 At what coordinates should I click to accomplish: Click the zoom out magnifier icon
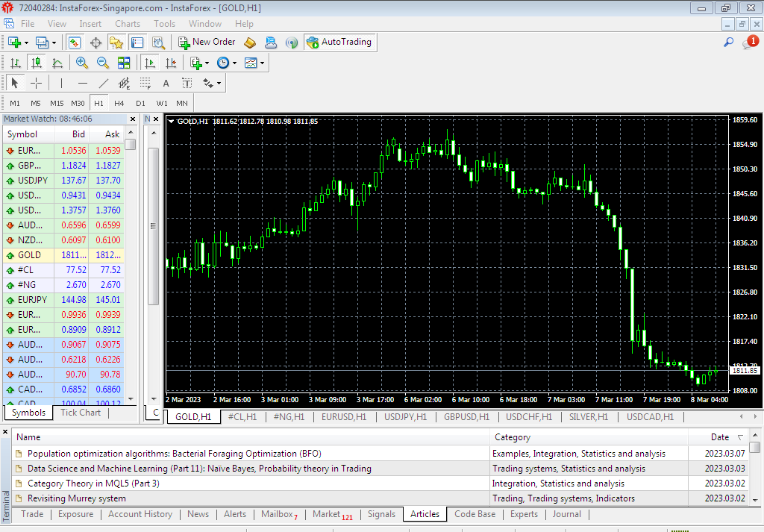(103, 63)
